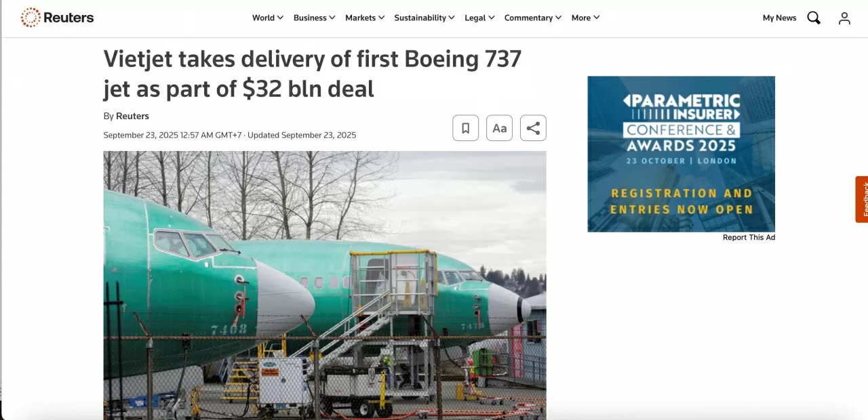
Task: Click the Reuters logo
Action: [x=57, y=18]
